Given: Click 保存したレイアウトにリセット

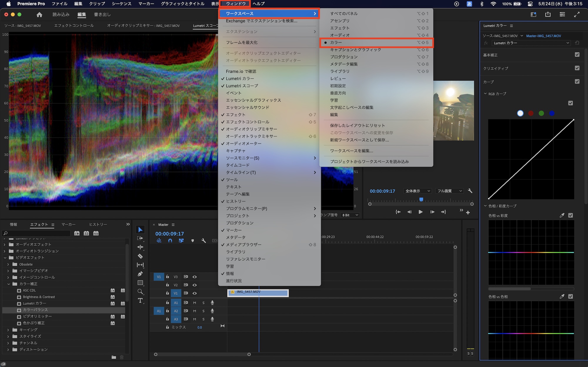Looking at the screenshot, I should point(357,125).
